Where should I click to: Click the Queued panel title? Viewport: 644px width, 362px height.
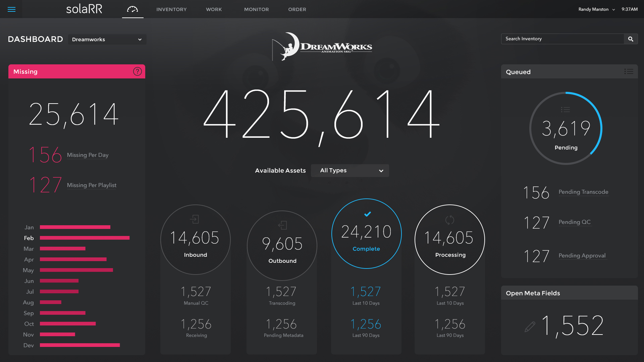tap(518, 72)
